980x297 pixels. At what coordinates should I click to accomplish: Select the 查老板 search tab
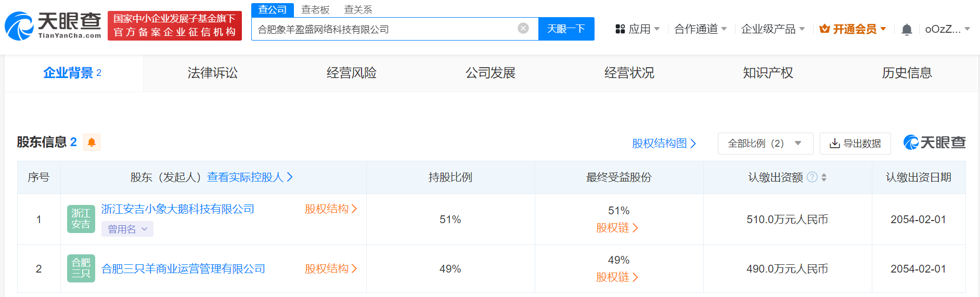click(315, 10)
